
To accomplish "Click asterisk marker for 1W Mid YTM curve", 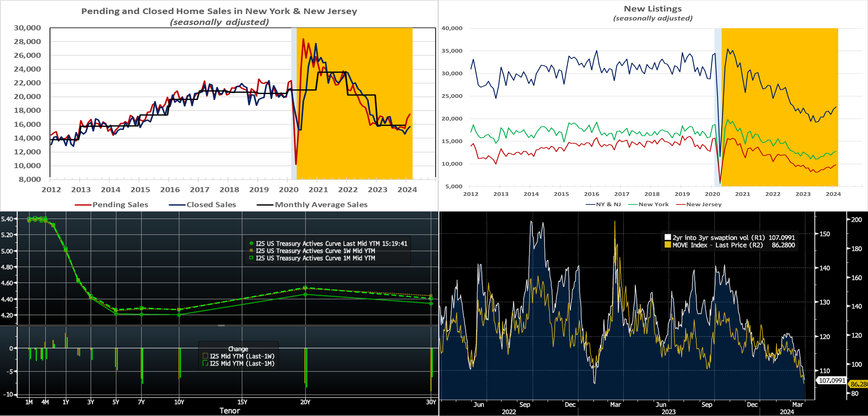I will [x=251, y=251].
